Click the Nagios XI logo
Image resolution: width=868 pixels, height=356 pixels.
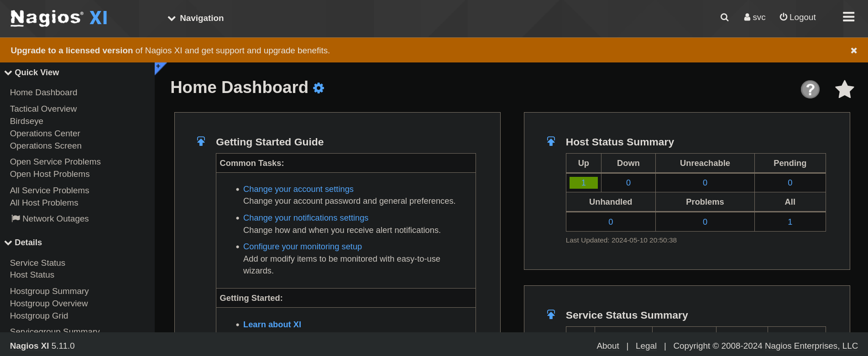click(59, 18)
